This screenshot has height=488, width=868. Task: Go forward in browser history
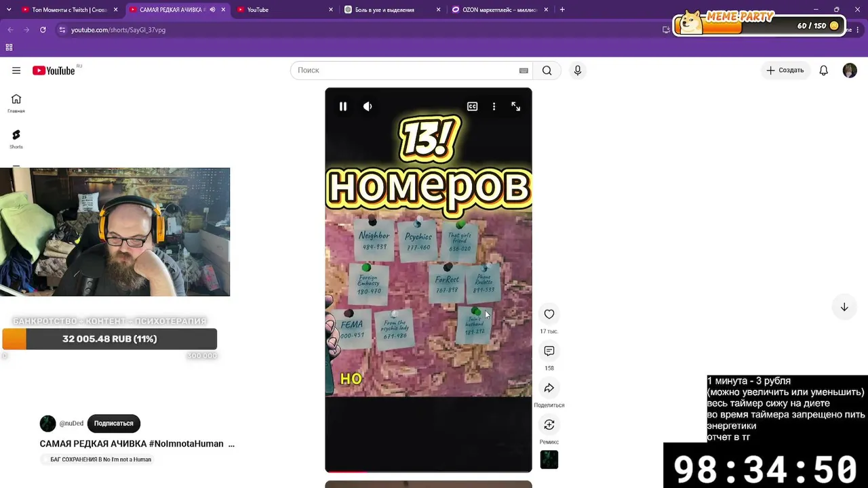click(x=26, y=30)
